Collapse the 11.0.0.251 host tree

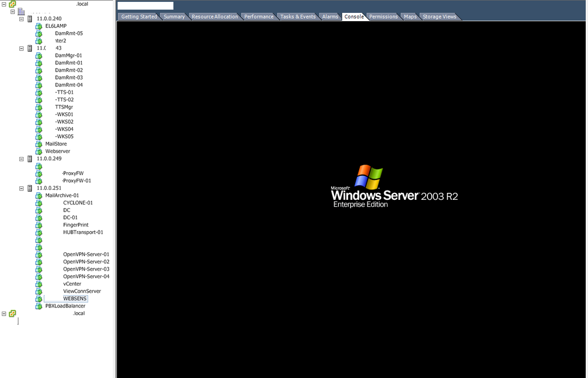tap(22, 188)
